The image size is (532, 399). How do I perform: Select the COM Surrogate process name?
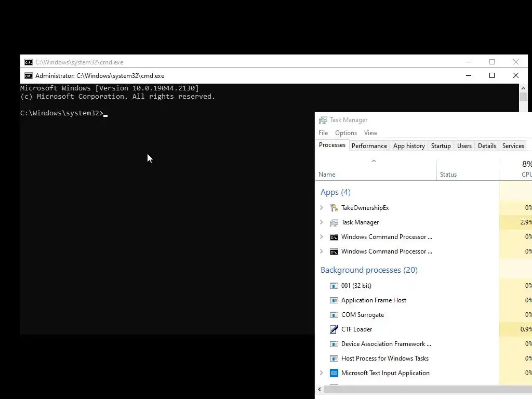click(362, 315)
